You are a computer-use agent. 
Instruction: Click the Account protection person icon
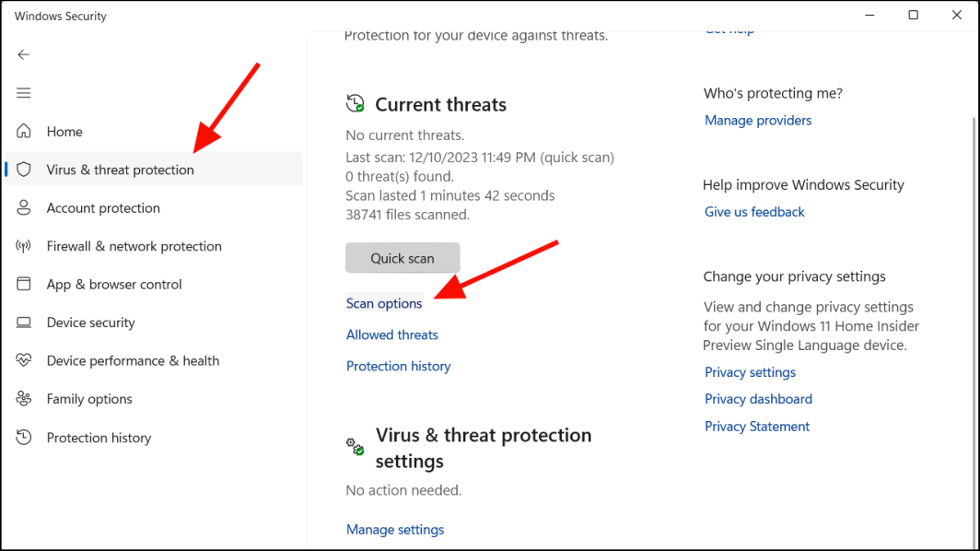pos(24,208)
